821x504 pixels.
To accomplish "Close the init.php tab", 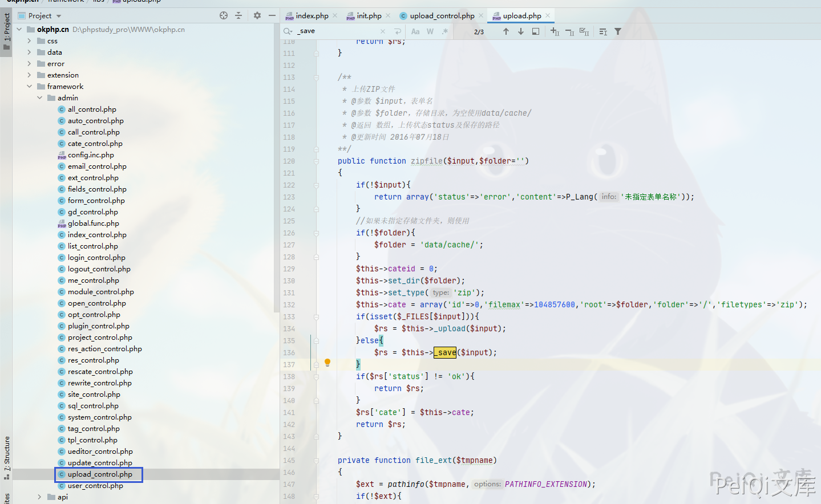I will 388,15.
